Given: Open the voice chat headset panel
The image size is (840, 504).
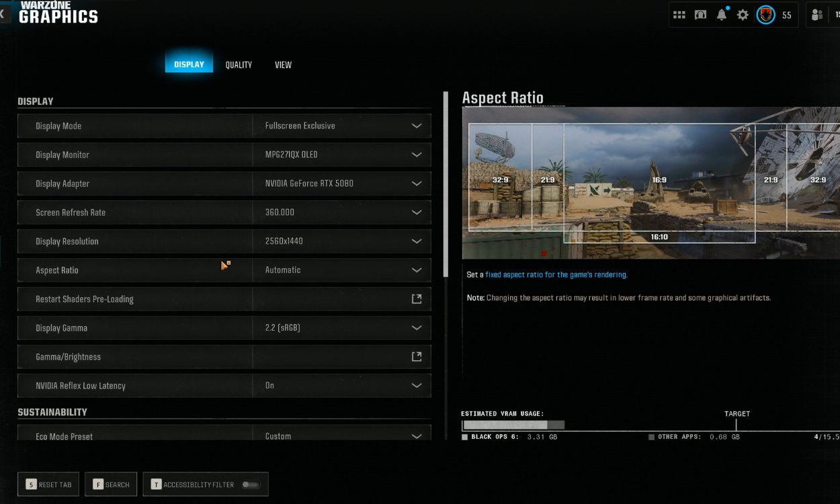Looking at the screenshot, I should point(700,14).
